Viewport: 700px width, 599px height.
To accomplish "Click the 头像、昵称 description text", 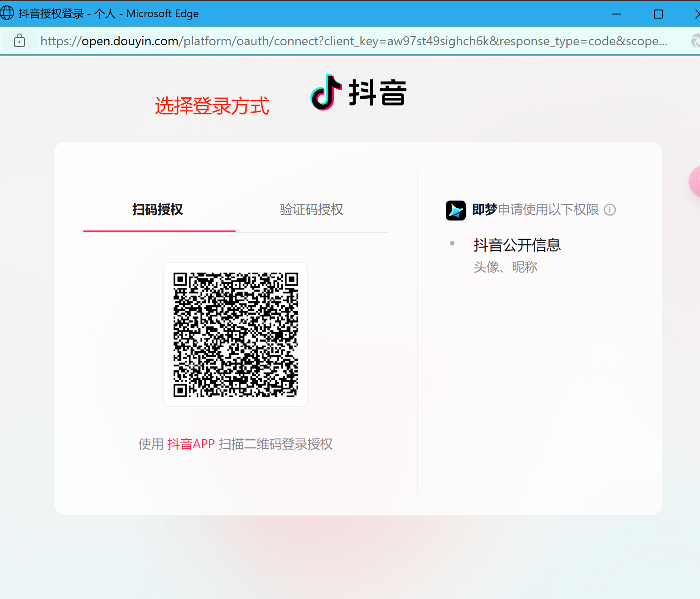I will tap(506, 267).
